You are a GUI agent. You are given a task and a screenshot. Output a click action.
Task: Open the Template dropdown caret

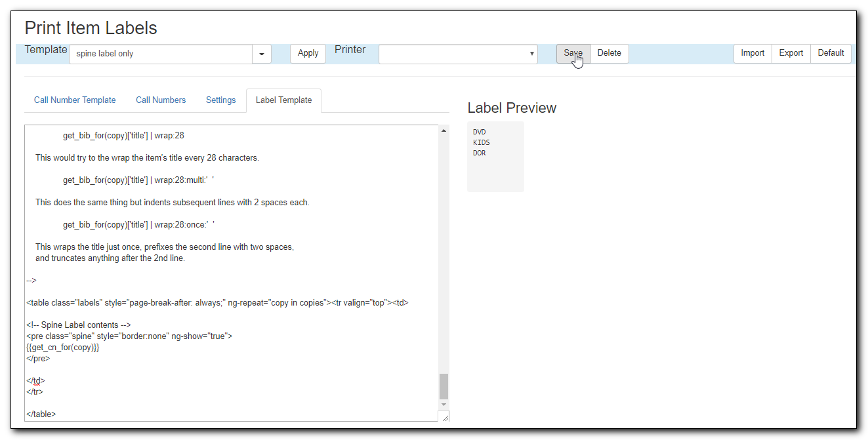(x=262, y=54)
